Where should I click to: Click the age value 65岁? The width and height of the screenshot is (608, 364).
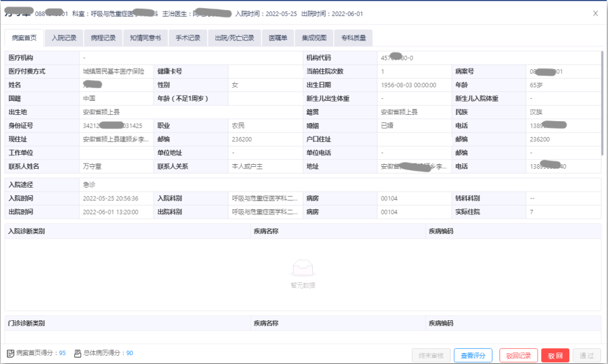536,85
